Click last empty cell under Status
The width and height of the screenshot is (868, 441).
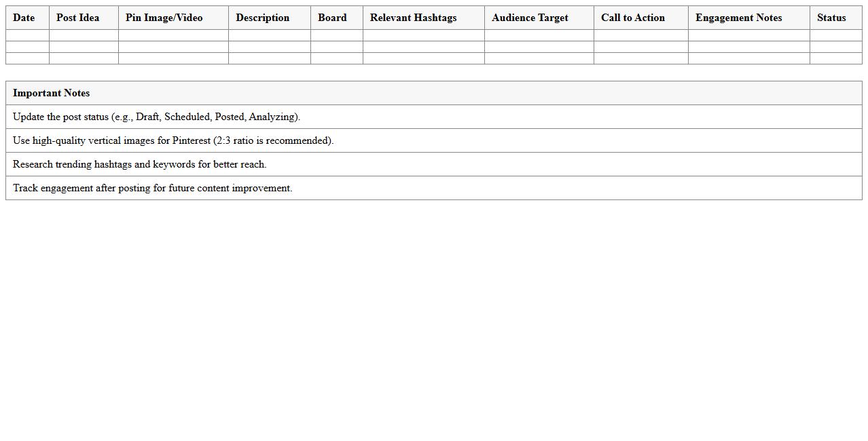tap(835, 58)
